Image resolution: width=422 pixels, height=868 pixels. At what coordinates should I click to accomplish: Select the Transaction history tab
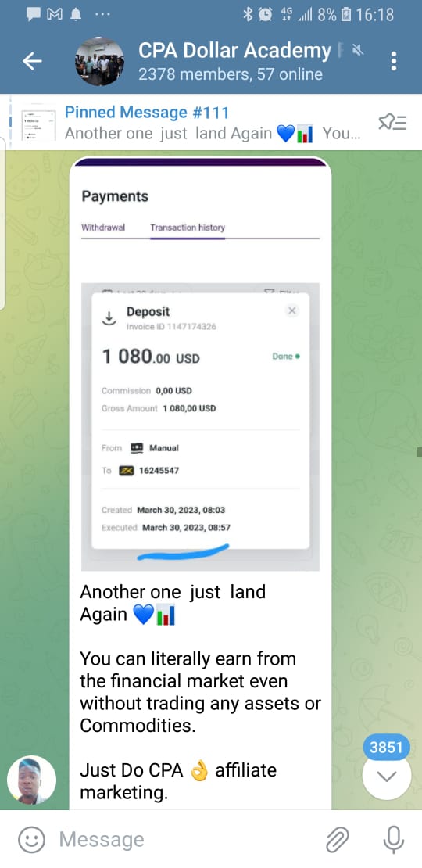[x=188, y=228]
